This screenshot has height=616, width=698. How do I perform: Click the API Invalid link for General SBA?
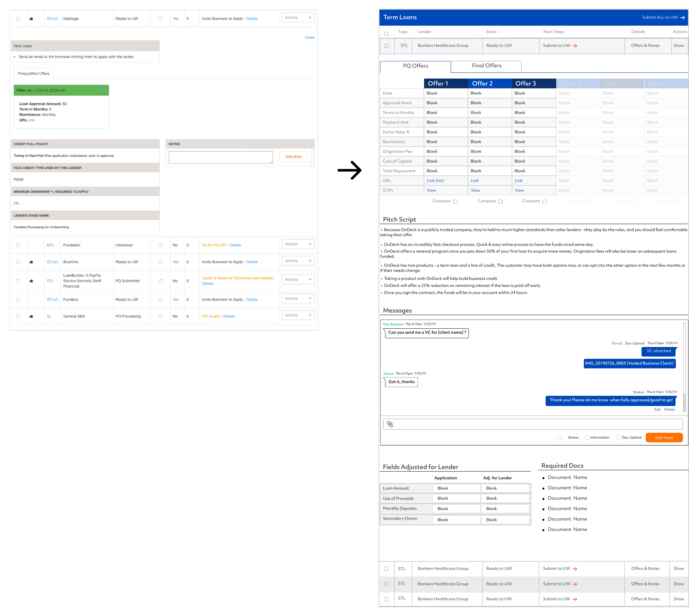211,316
